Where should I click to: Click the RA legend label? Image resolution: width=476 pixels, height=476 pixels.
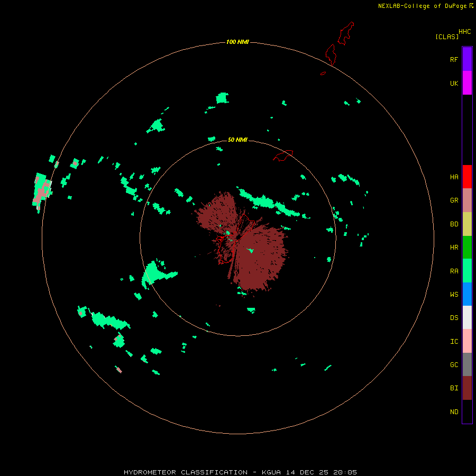click(x=454, y=271)
